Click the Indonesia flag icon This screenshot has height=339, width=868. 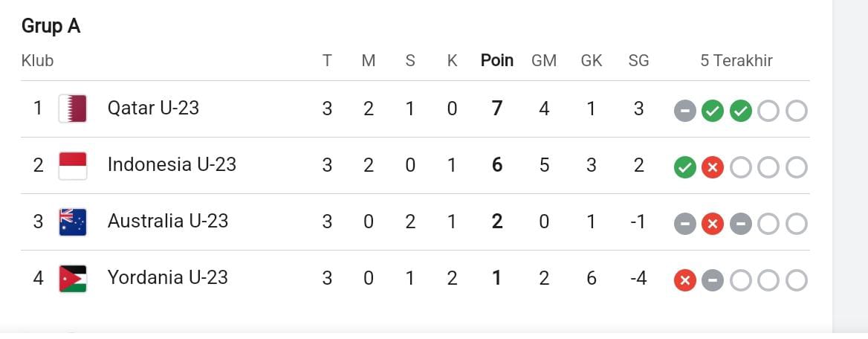point(73,165)
